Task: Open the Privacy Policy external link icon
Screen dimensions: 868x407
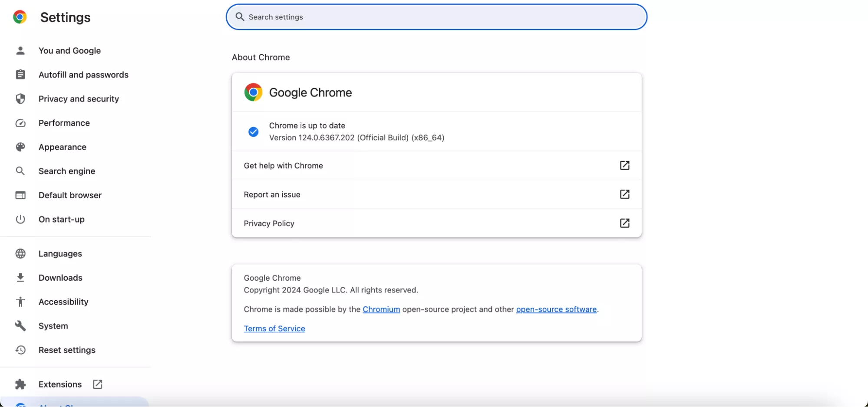Action: pyautogui.click(x=624, y=223)
